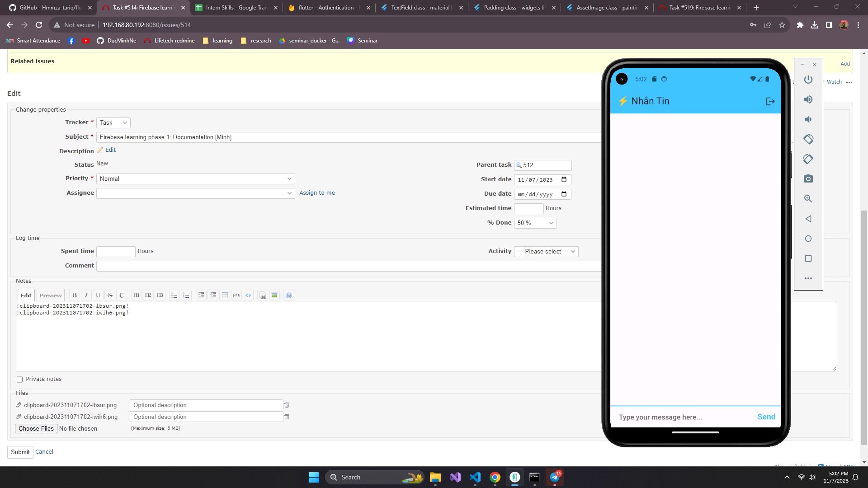Delete attachment clipboard-202311071702-lbsur.png
Screen dimensions: 868x488
tap(287, 405)
